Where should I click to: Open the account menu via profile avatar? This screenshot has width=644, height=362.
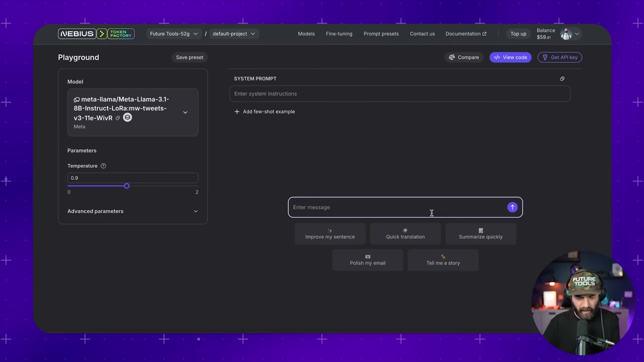click(566, 34)
